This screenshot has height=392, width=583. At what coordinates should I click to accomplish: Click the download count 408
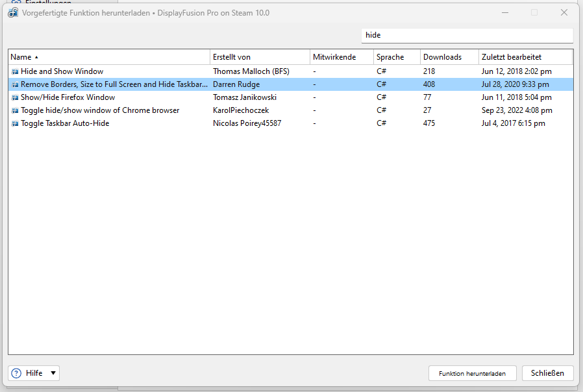point(428,84)
